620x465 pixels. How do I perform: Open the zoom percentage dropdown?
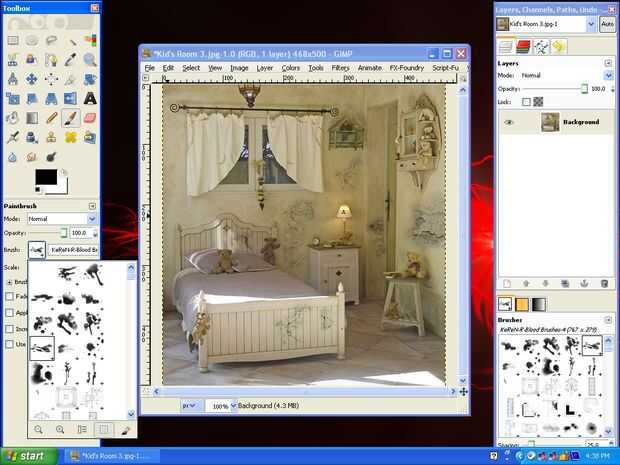click(233, 406)
